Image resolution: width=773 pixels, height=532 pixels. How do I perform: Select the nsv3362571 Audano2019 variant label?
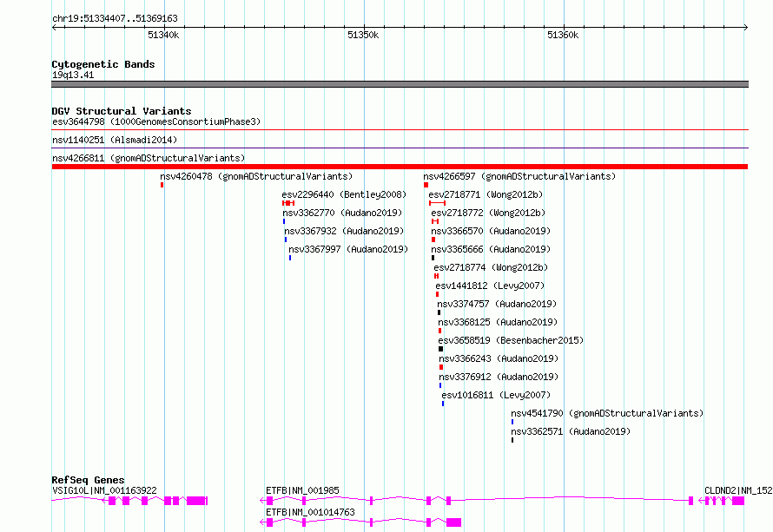(571, 431)
